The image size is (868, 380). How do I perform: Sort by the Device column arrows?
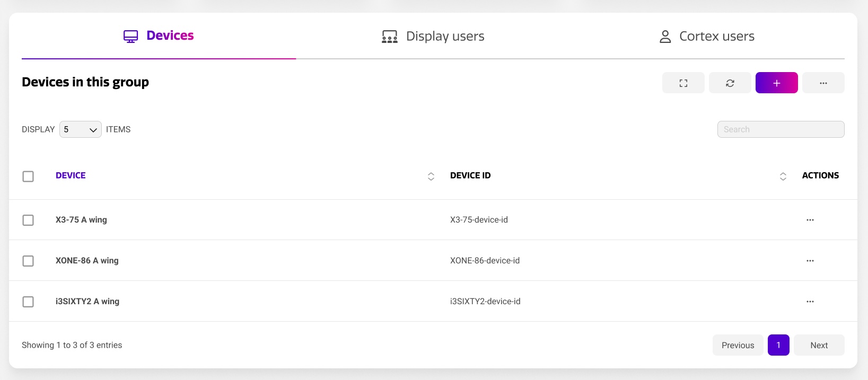(431, 176)
